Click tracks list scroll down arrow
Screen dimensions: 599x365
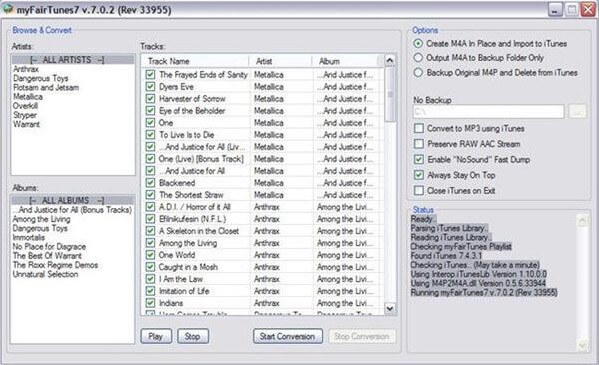[x=390, y=308]
